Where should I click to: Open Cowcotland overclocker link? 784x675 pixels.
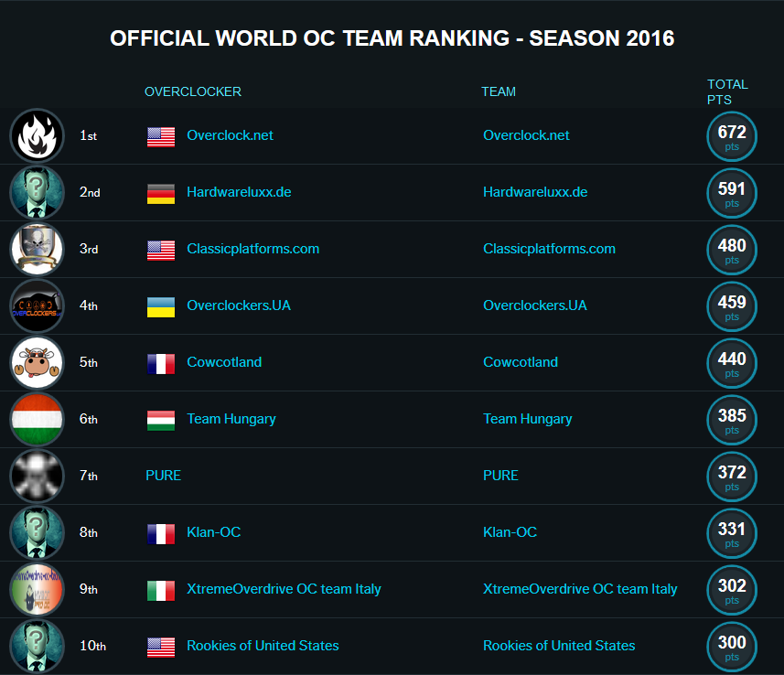[224, 362]
